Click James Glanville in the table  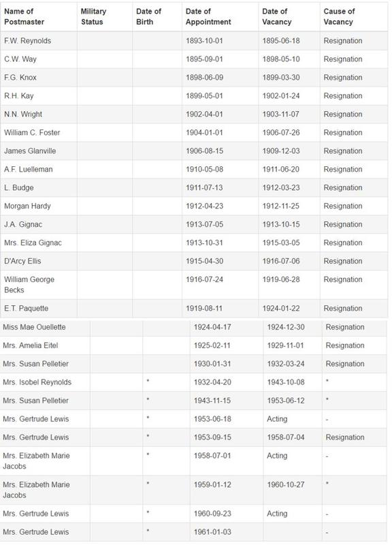pos(30,151)
